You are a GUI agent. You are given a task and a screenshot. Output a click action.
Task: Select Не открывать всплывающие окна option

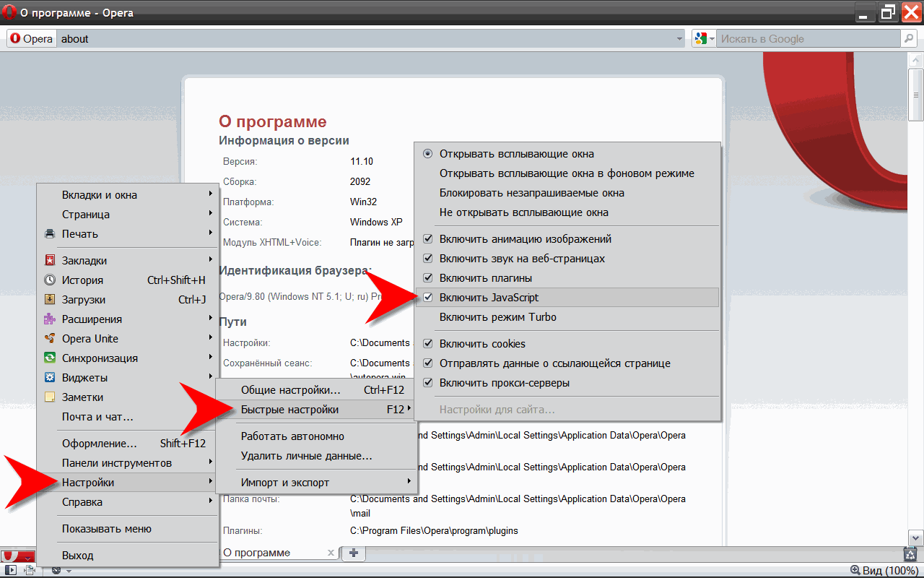point(567,212)
